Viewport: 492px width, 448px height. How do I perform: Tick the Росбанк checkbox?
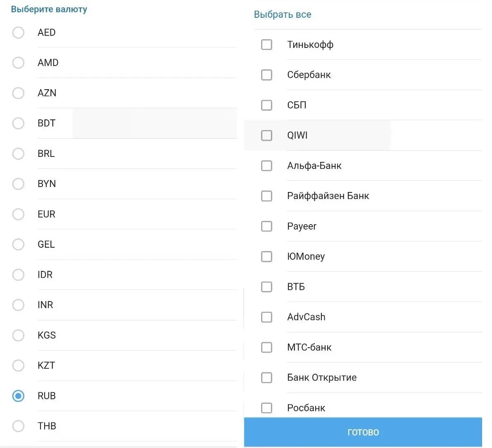point(267,408)
